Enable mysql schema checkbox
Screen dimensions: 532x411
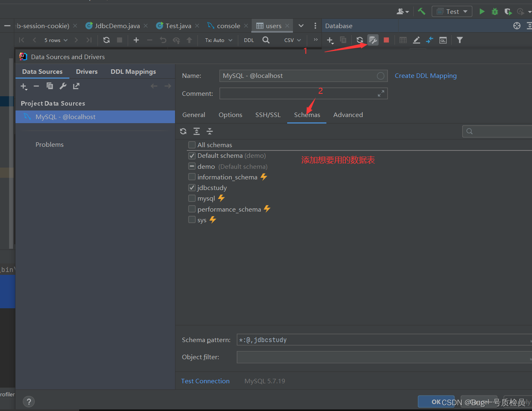pyautogui.click(x=192, y=198)
